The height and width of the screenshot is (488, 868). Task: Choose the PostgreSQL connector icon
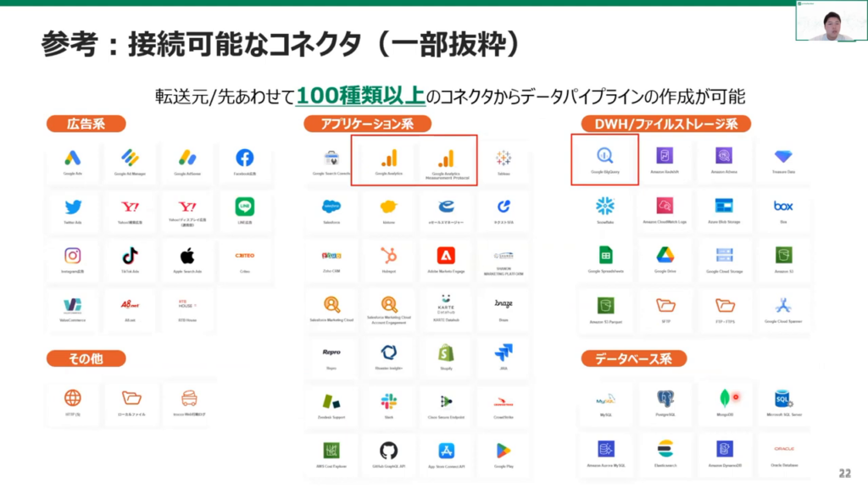pos(665,397)
